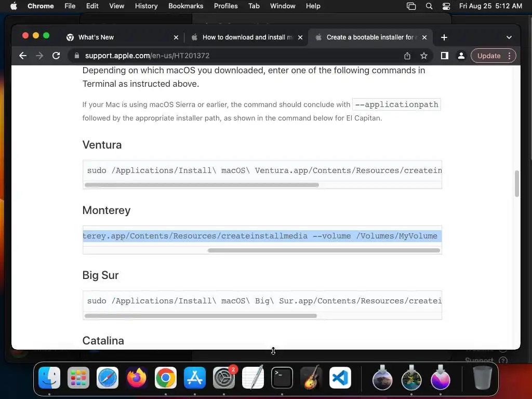Viewport: 532px width, 399px height.
Task: Open Launchpad from the Dock
Action: click(78, 378)
